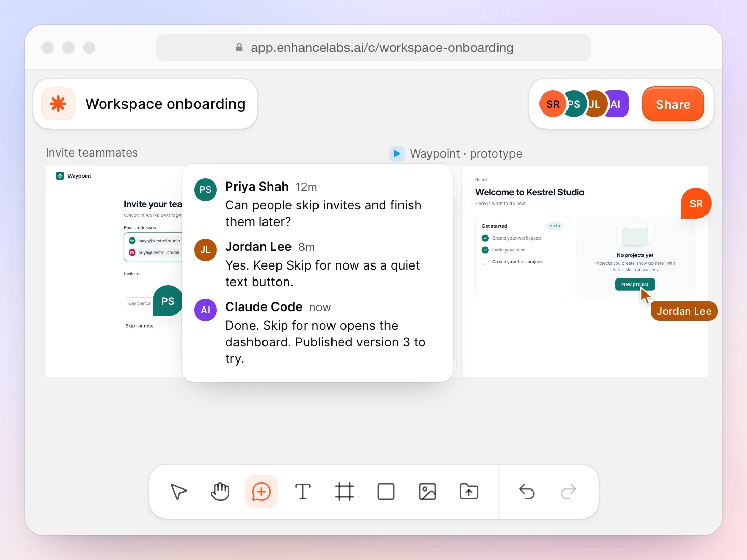This screenshot has height=560, width=747.
Task: Check the Create your first project item
Action: tap(485, 262)
